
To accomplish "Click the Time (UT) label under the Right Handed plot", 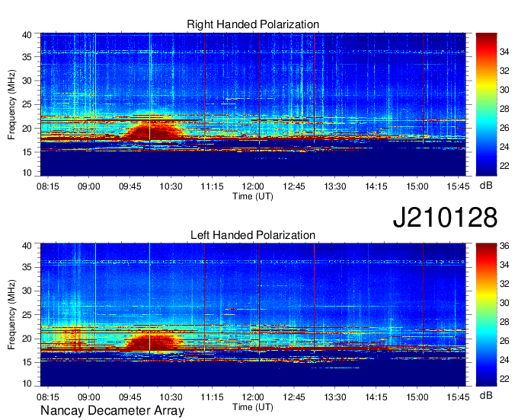I will point(253,196).
